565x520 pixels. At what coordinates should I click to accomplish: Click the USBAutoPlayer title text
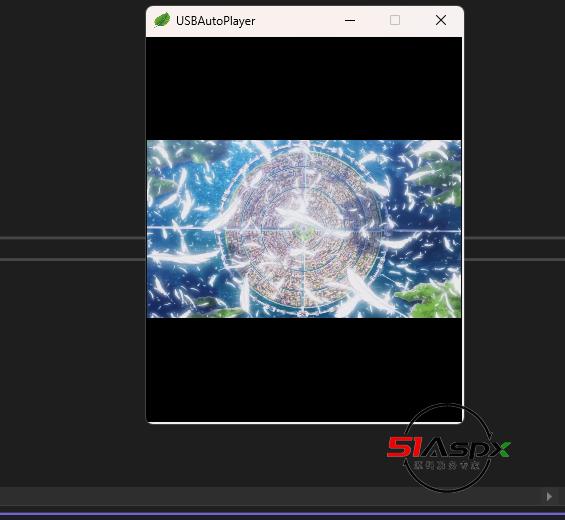point(215,21)
